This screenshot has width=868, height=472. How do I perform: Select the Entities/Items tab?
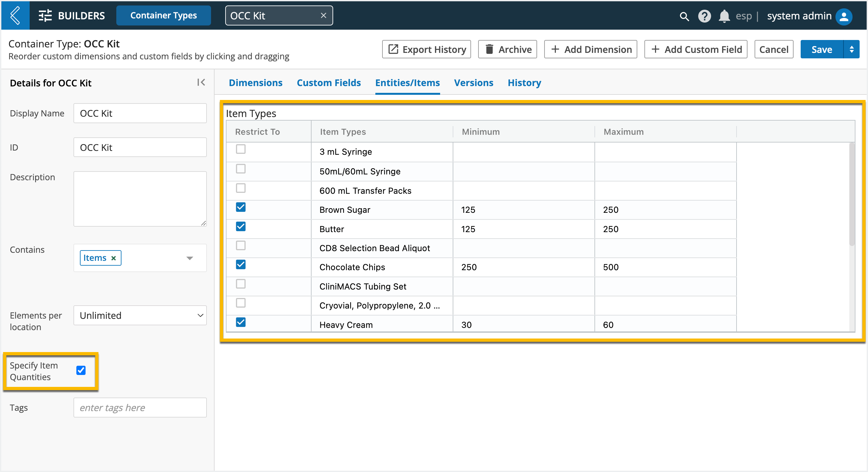click(x=407, y=83)
